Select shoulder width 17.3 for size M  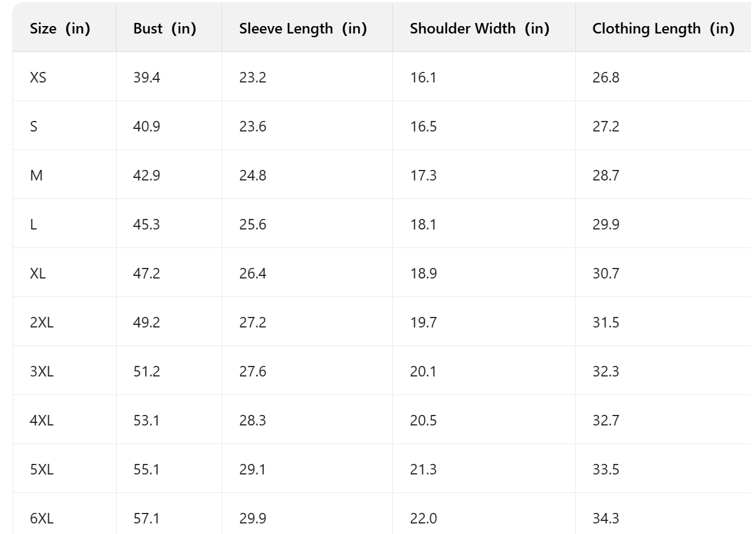pyautogui.click(x=423, y=176)
